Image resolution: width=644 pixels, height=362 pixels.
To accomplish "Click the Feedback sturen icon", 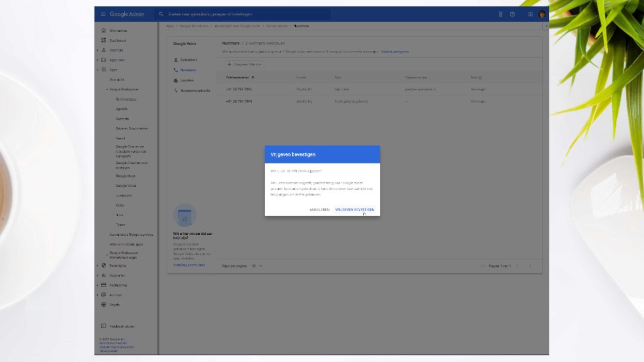I will click(x=104, y=326).
